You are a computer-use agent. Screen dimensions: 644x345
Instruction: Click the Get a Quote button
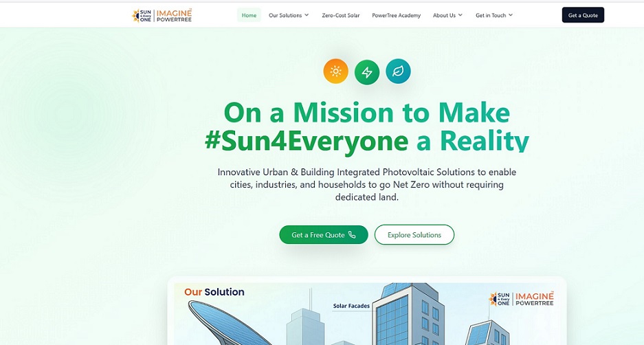(583, 15)
